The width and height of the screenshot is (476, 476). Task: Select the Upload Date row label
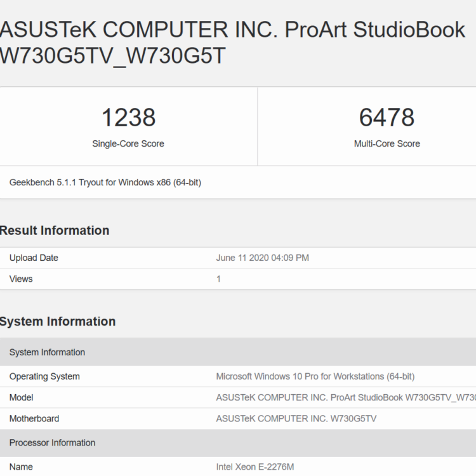point(34,258)
